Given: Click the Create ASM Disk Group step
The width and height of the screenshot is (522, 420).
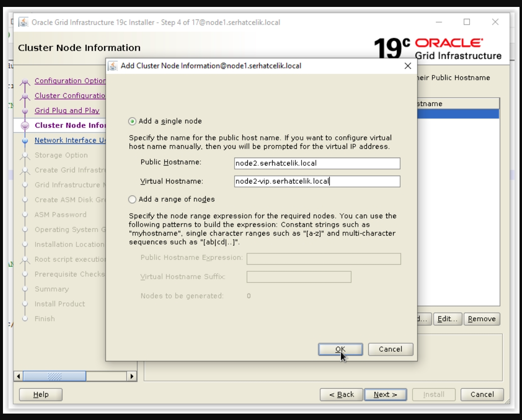Looking at the screenshot, I should click(x=70, y=200).
